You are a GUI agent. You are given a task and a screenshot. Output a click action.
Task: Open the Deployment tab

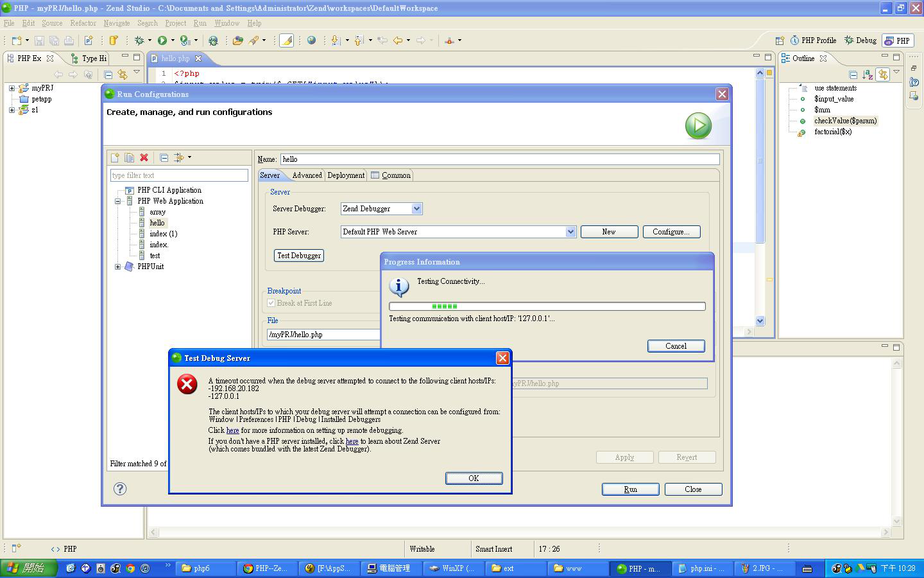pyautogui.click(x=346, y=175)
